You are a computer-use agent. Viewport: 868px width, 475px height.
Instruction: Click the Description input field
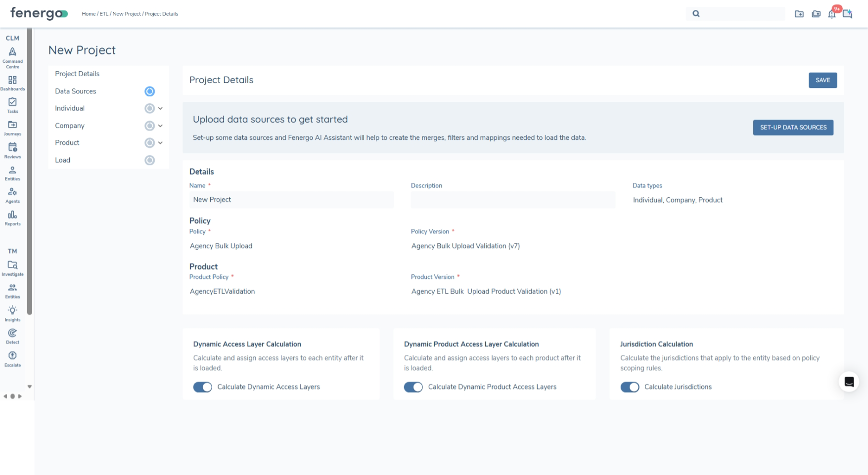pyautogui.click(x=513, y=200)
